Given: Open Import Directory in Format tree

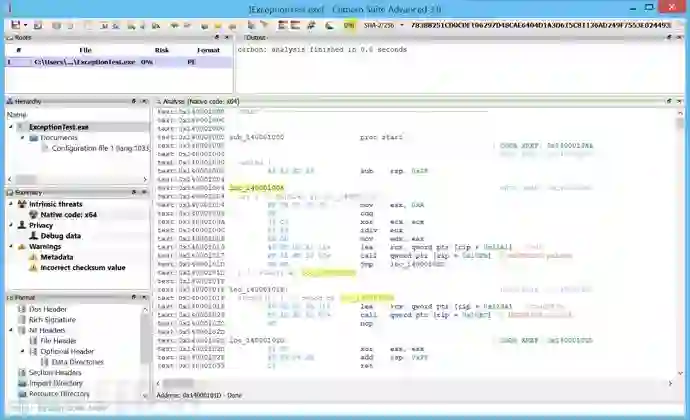Looking at the screenshot, I should click(55, 383).
